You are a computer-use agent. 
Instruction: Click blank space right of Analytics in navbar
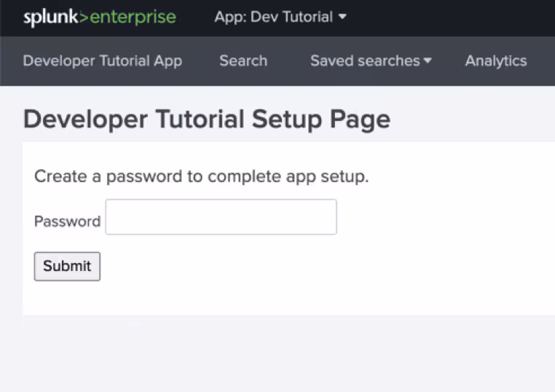point(543,61)
